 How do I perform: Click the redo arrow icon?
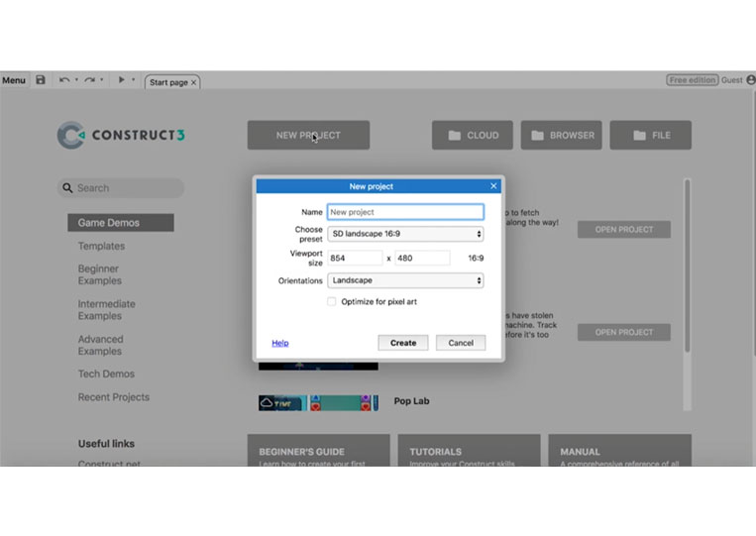coord(89,80)
